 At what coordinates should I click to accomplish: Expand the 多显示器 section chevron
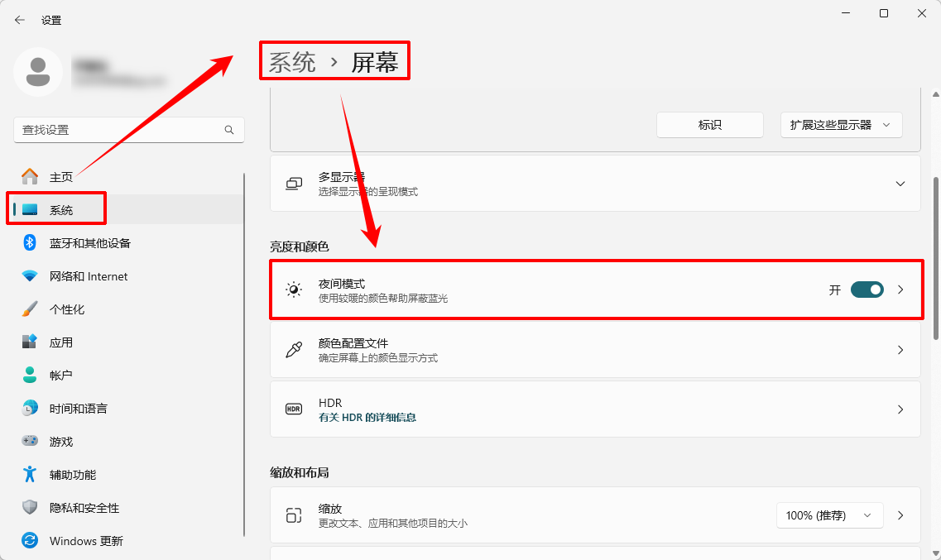pos(900,184)
